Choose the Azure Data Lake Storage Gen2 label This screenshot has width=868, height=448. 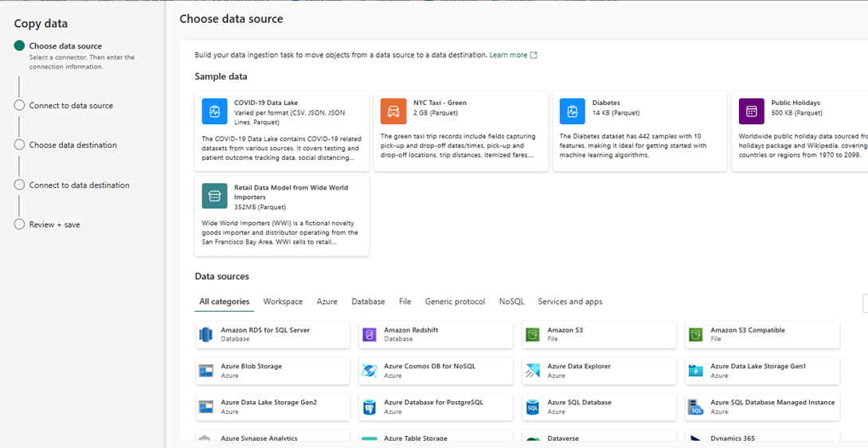point(268,403)
